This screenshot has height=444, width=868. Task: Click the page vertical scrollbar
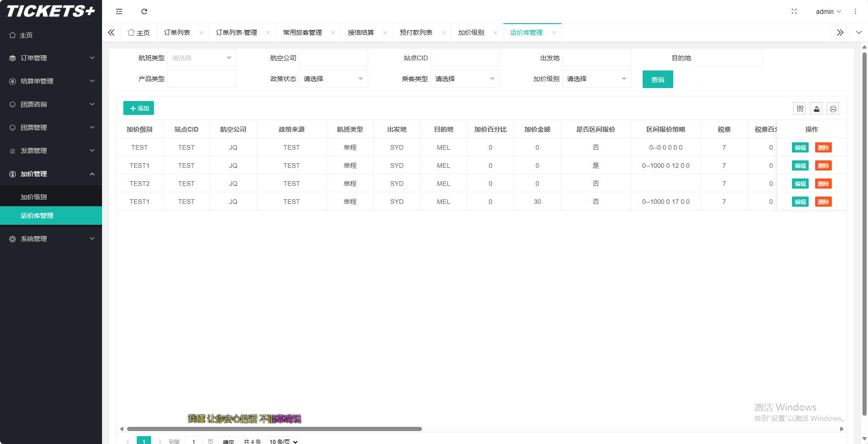(864, 234)
